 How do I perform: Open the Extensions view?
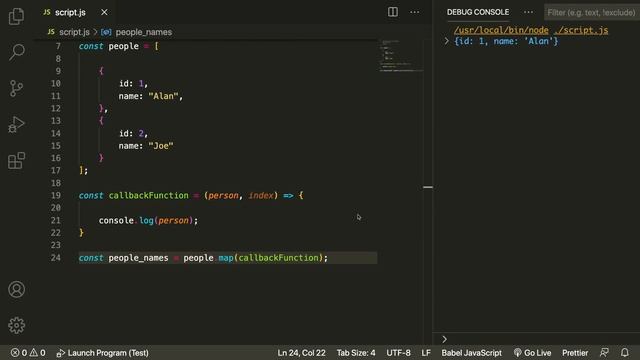pos(16,160)
